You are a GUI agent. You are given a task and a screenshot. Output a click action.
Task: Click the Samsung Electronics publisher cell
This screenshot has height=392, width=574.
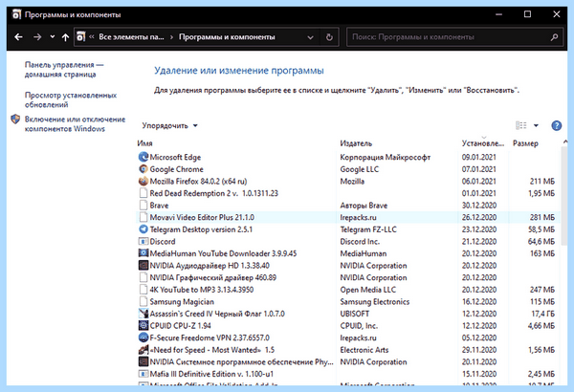coord(374,301)
